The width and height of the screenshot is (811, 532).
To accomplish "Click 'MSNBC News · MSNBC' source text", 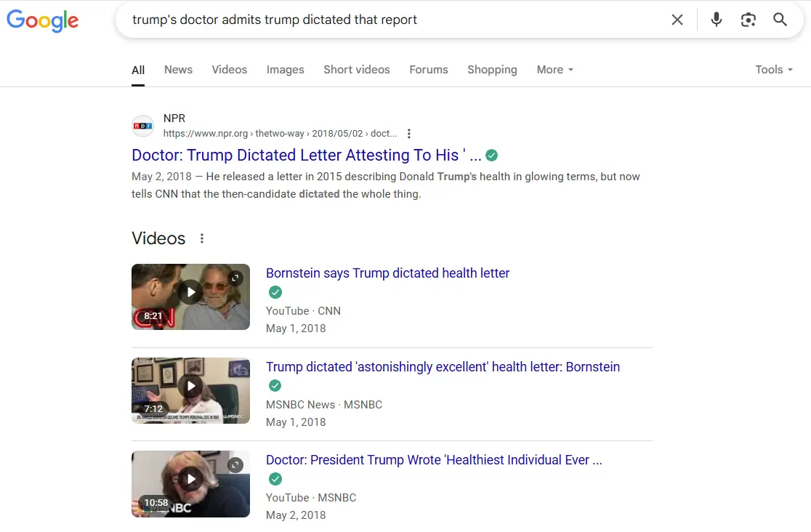I will coord(324,405).
